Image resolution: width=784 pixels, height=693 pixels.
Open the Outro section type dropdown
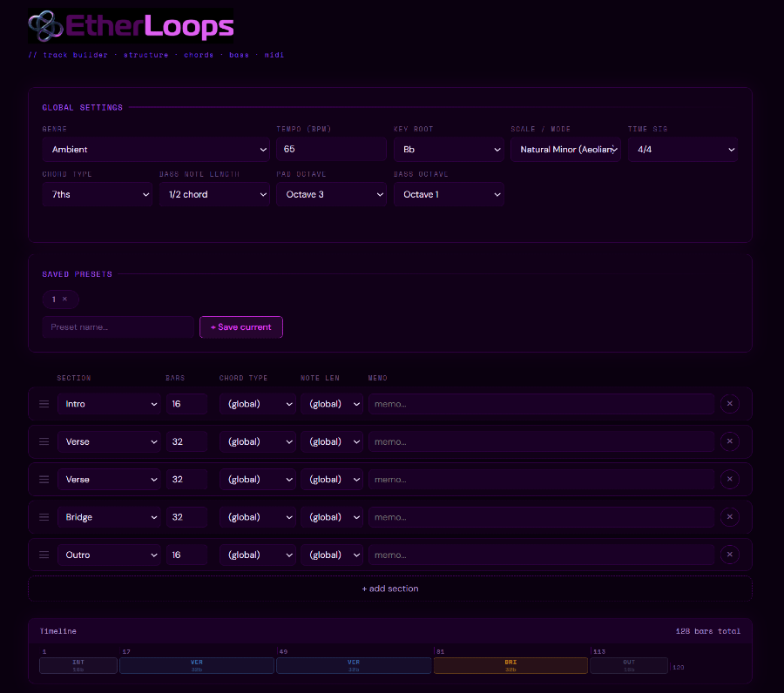click(109, 555)
